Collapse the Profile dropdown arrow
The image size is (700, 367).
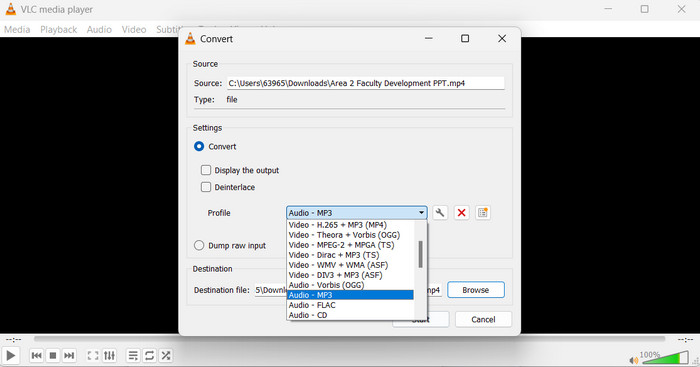421,213
